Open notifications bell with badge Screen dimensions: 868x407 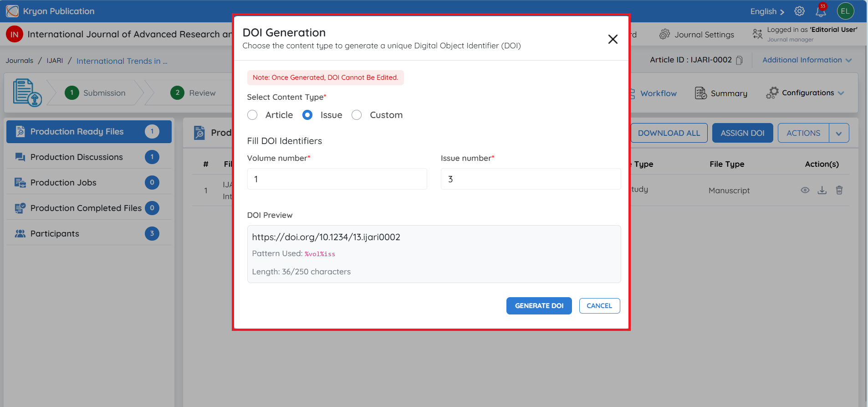click(821, 11)
